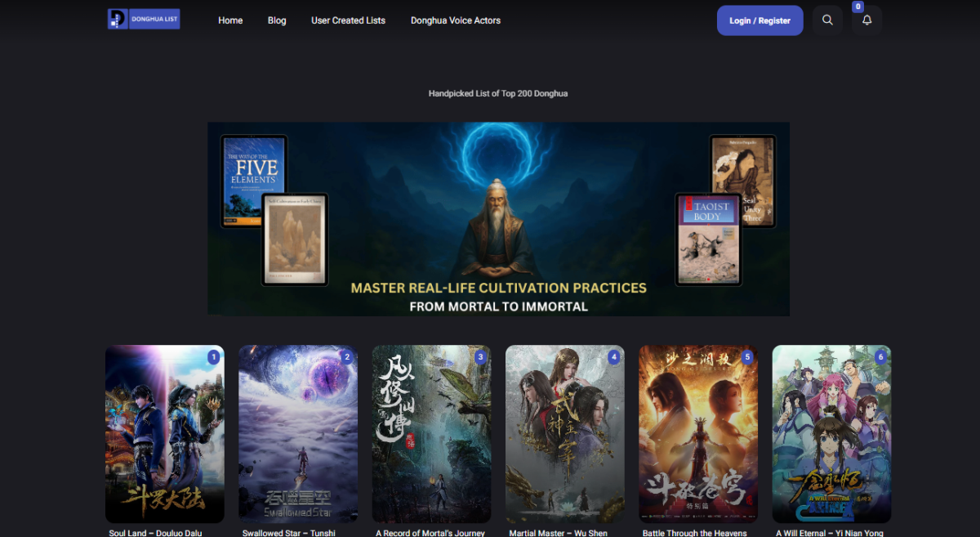Click the Martial Master – Wu Shen title
Screen dimensions: 980x537
[559, 533]
